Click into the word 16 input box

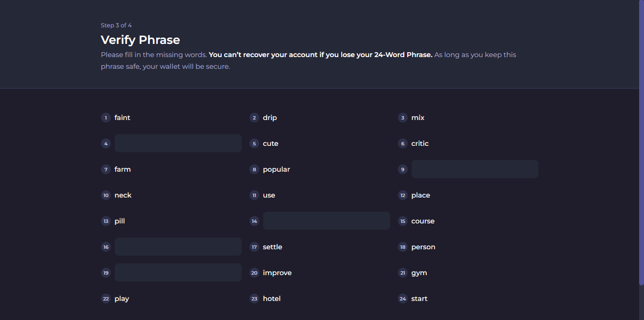coord(178,247)
